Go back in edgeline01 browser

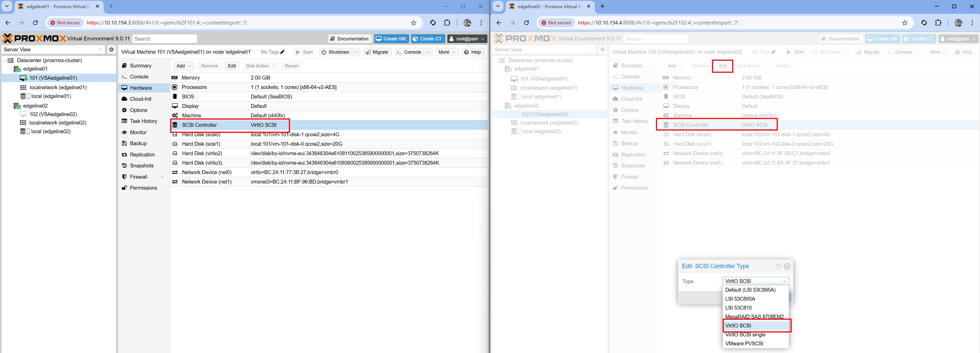click(x=8, y=23)
